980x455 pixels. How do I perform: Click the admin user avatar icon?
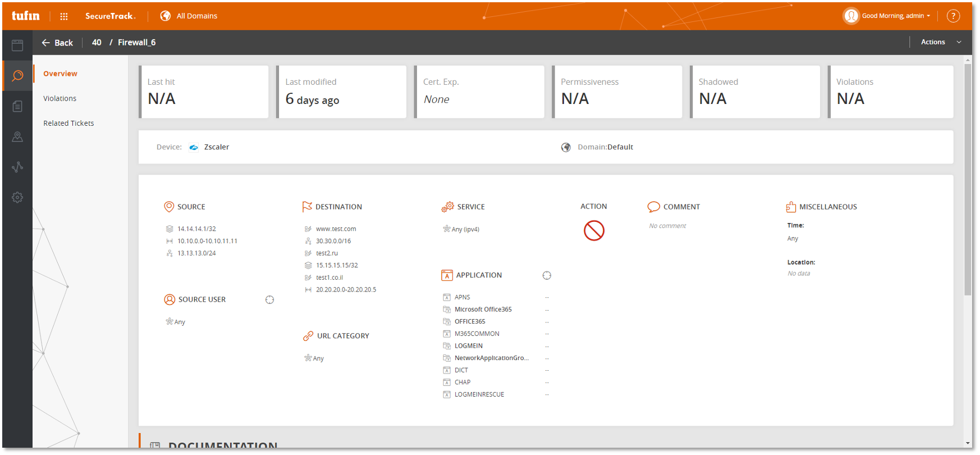(851, 16)
